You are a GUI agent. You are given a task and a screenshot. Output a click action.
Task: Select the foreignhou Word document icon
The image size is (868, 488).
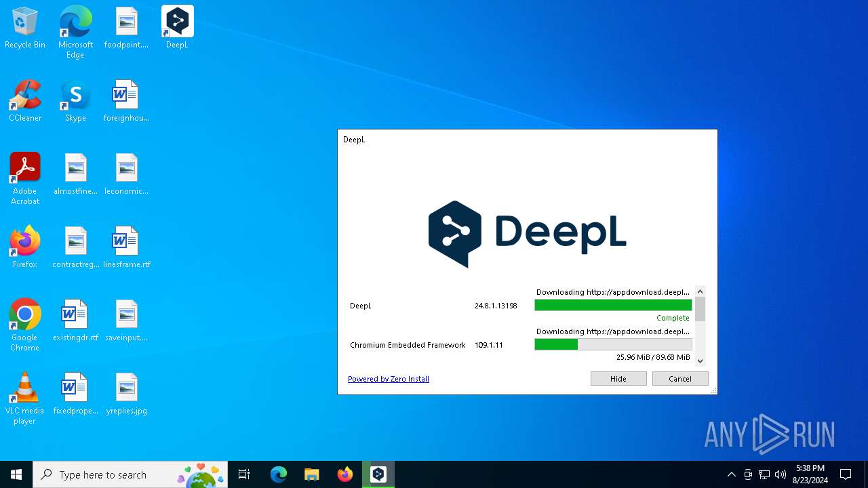tap(126, 102)
